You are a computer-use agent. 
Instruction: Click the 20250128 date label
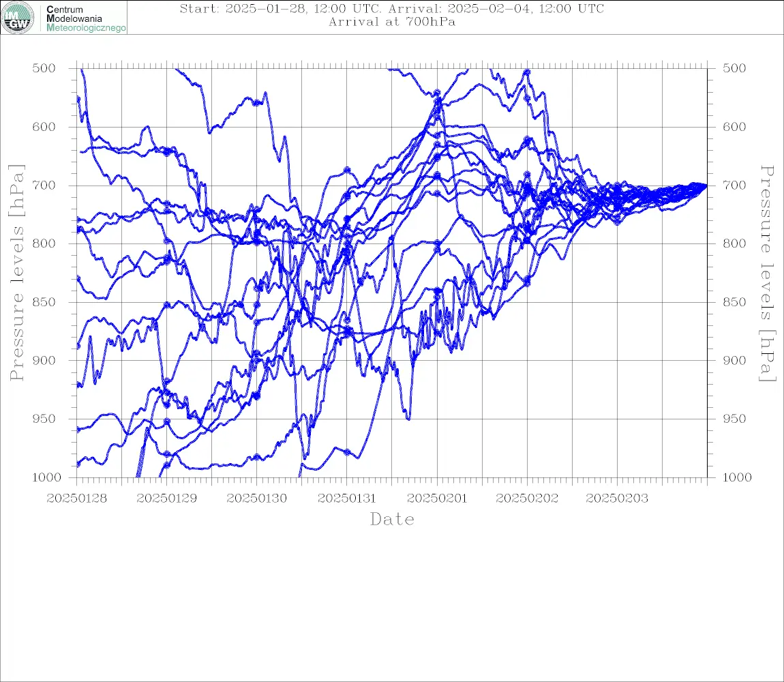coord(76,499)
